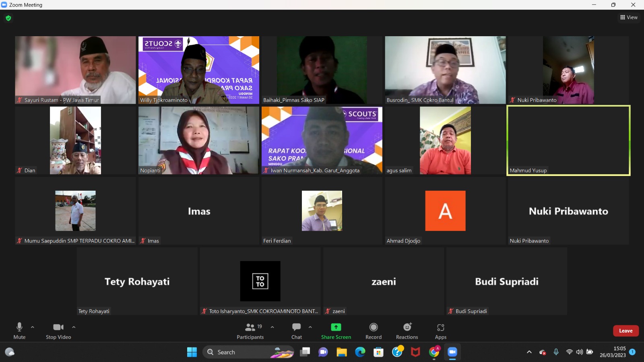644x362 pixels.
Task: Expand audio options arrow beside Mute
Action: tap(33, 327)
